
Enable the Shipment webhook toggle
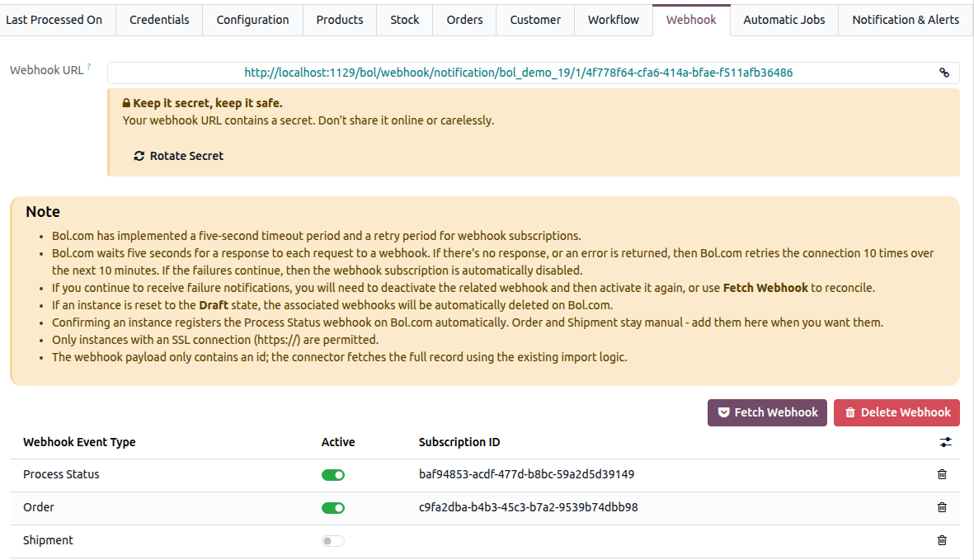click(333, 541)
